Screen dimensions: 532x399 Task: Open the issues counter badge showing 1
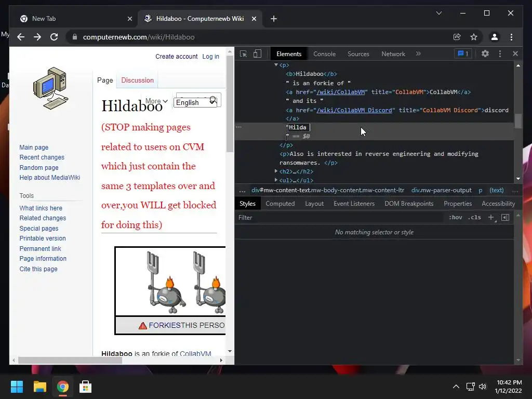(463, 54)
